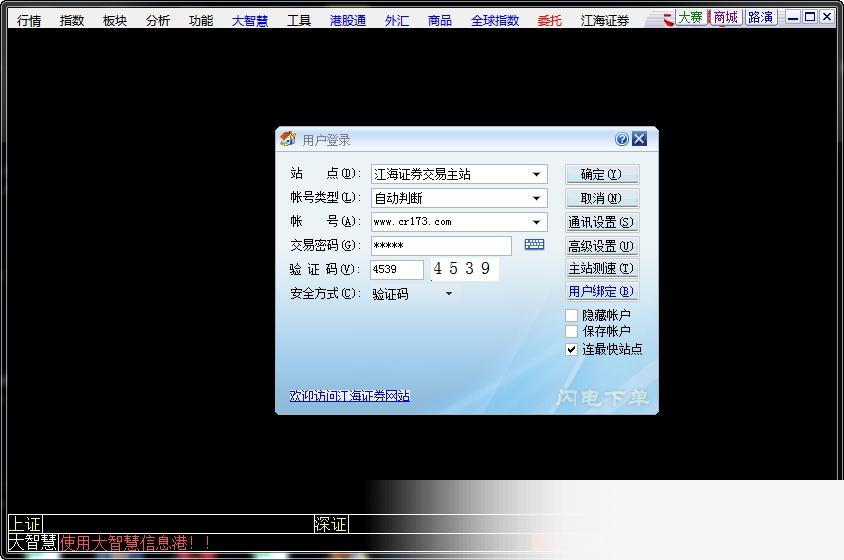This screenshot has height=560, width=844.
Task: Toggle the 隐藏帐户 checkbox
Action: [x=571, y=315]
